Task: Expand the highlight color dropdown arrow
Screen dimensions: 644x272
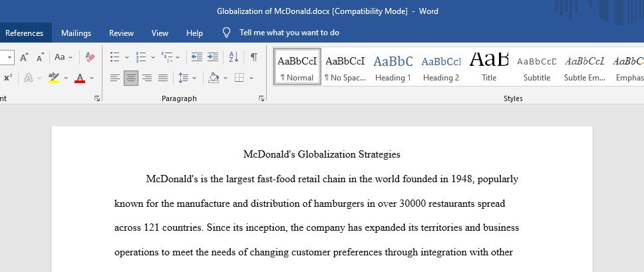Action: click(66, 78)
